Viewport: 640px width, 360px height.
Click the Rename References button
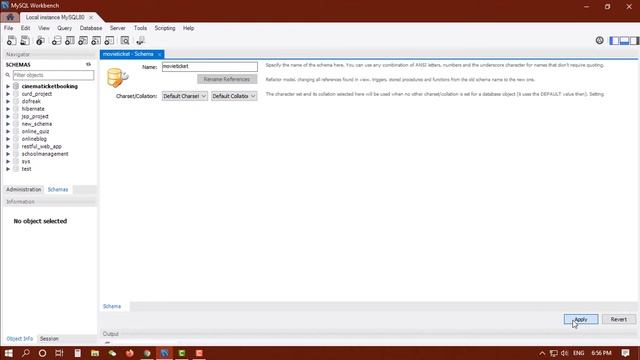click(227, 79)
